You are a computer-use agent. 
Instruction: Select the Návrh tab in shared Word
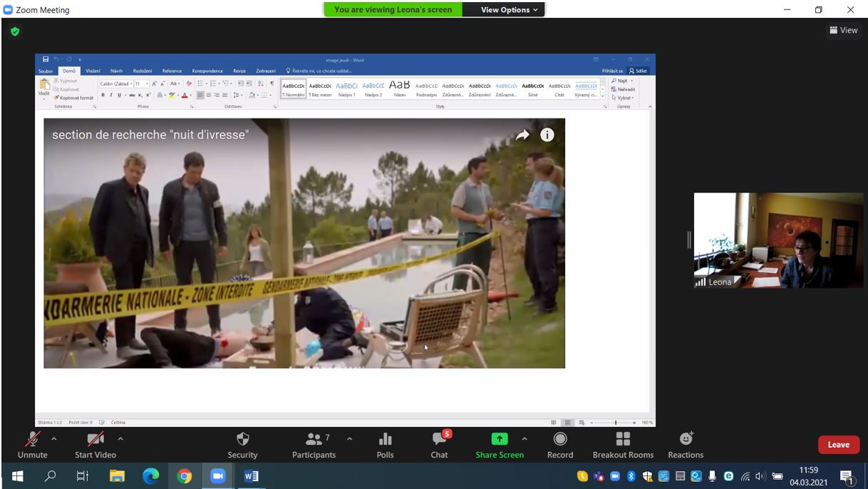pyautogui.click(x=116, y=71)
